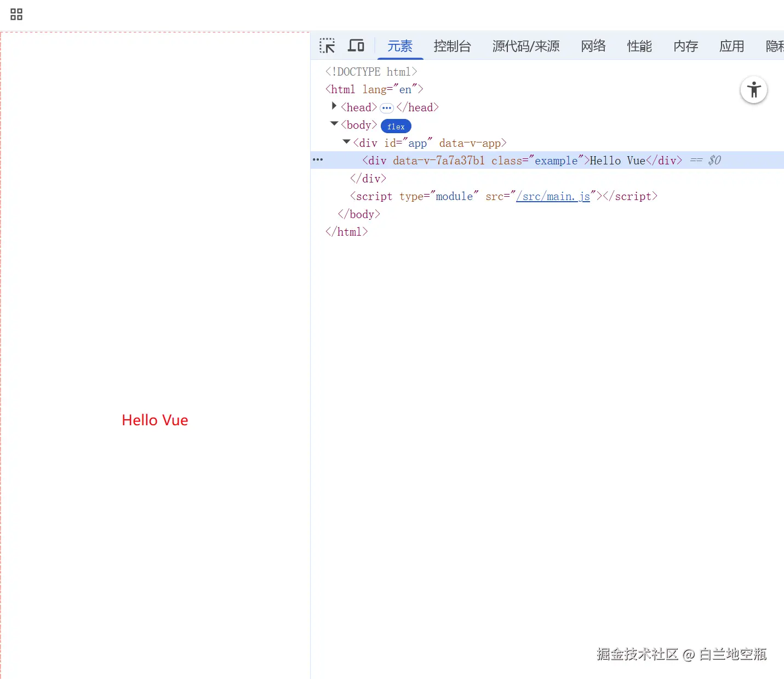Select the script type="module" node
Image resolution: width=784 pixels, height=679 pixels.
click(503, 196)
